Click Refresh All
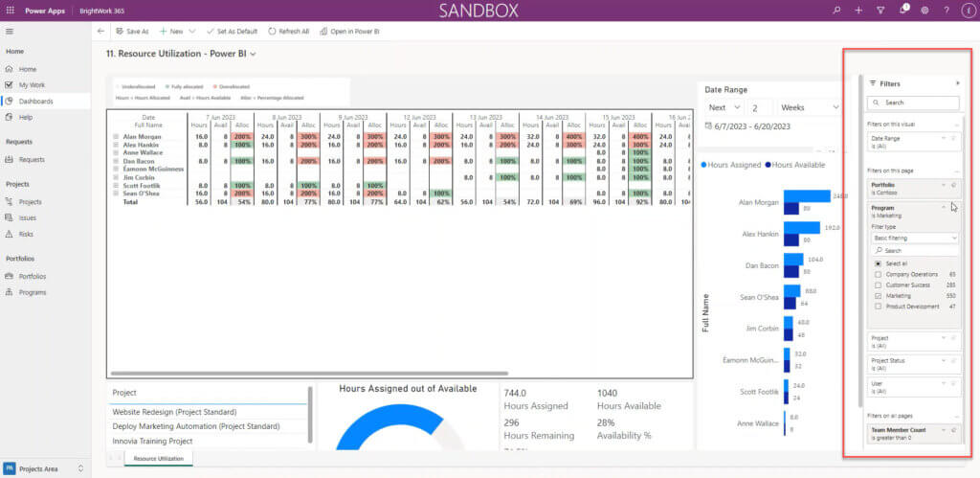Screen dimensions: 980x478 pyautogui.click(x=289, y=32)
